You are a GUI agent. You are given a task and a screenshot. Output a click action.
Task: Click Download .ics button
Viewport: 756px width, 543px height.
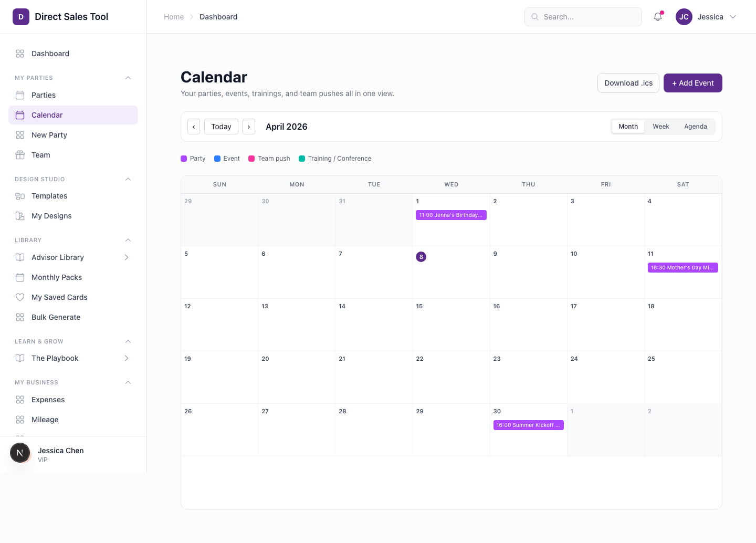coord(628,83)
